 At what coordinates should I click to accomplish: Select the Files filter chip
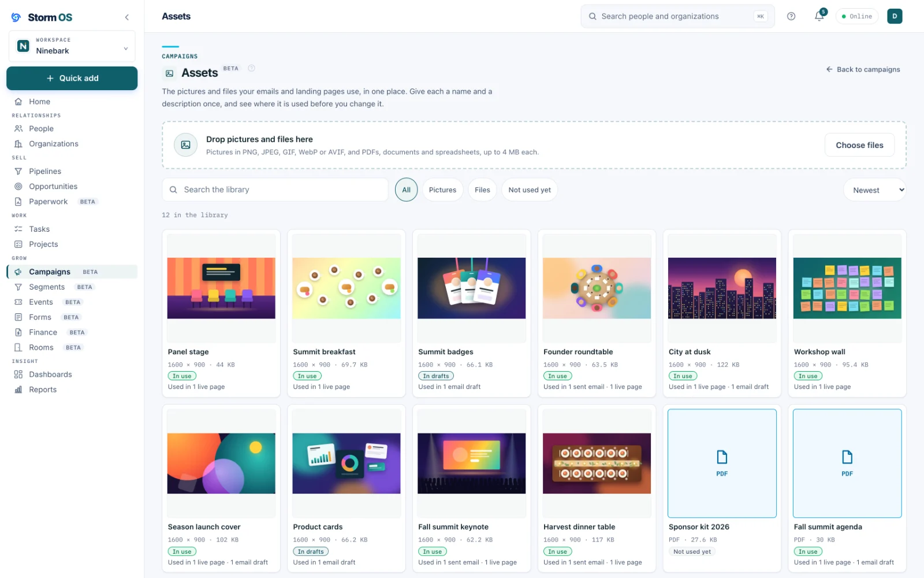pyautogui.click(x=482, y=190)
